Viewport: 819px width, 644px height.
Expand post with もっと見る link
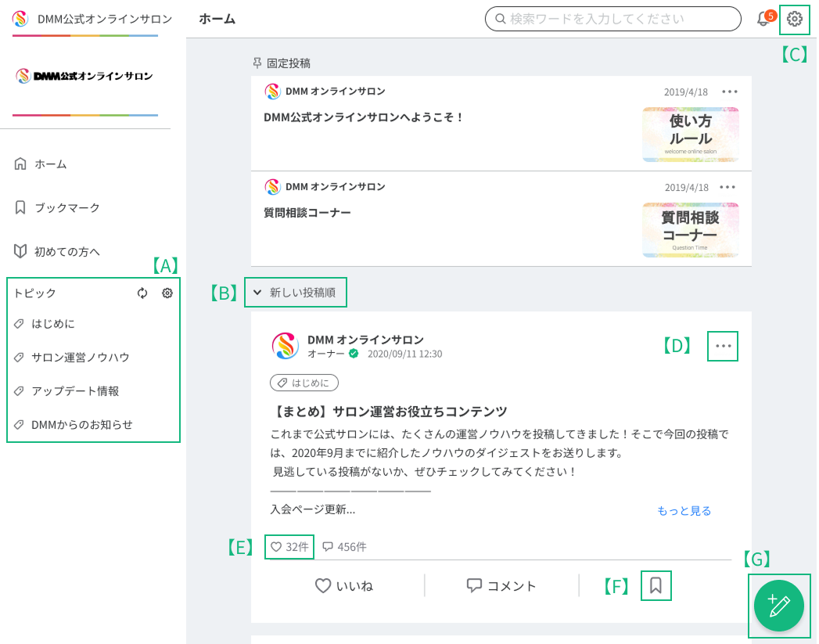point(684,511)
